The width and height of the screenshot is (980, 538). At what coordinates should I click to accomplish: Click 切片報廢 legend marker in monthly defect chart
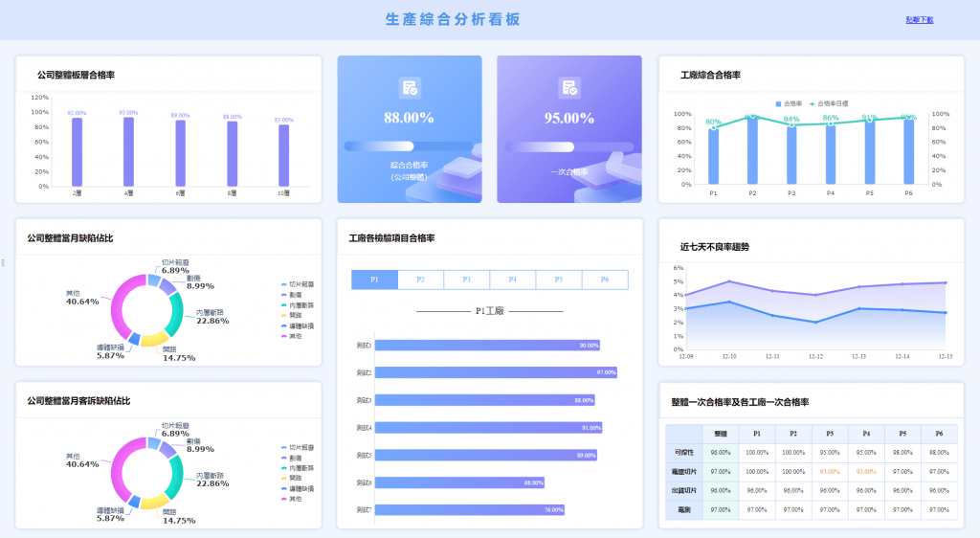[283, 285]
